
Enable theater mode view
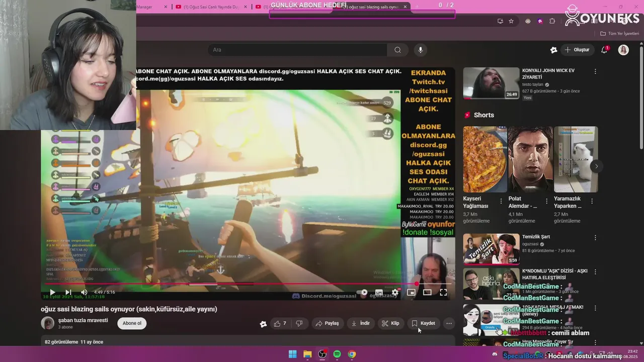click(x=427, y=292)
